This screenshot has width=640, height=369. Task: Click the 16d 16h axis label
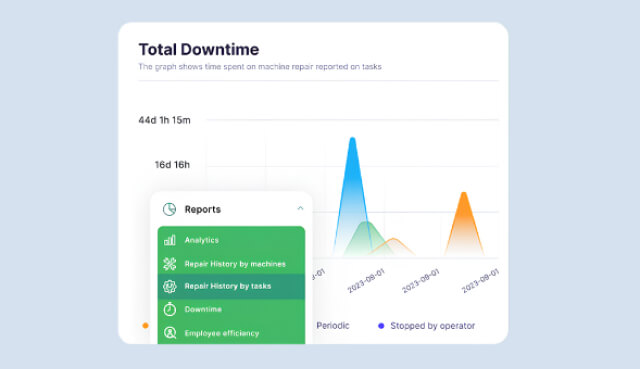point(172,164)
